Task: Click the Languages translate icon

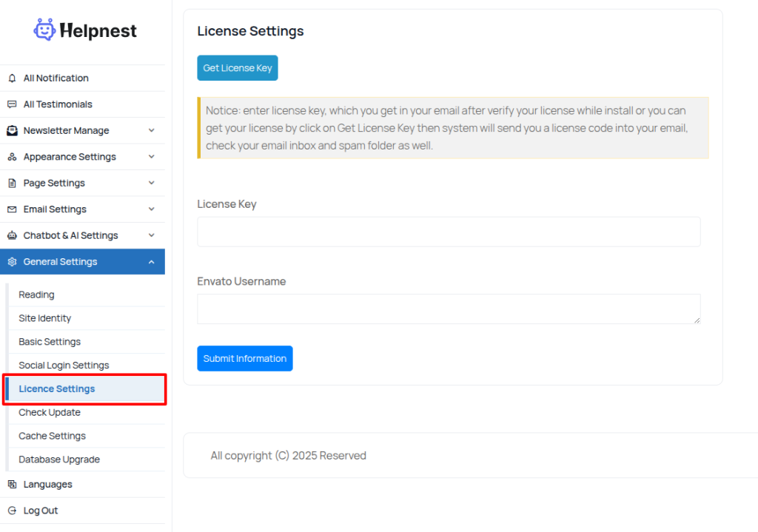Action: pyautogui.click(x=12, y=485)
